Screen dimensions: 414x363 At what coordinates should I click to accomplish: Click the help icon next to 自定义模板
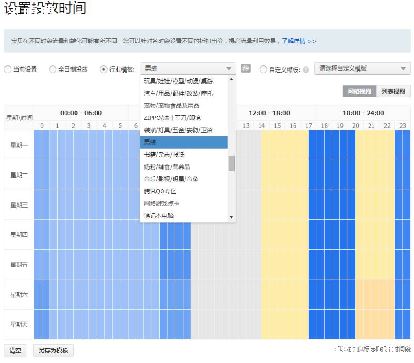pos(306,69)
